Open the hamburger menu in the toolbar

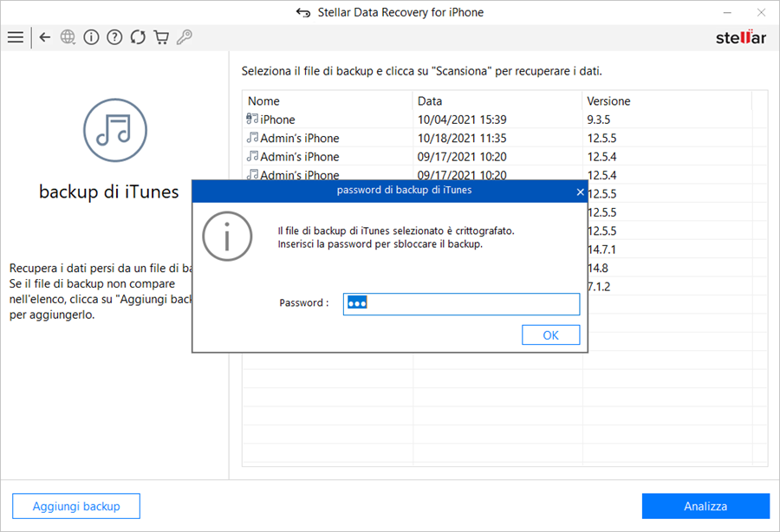pyautogui.click(x=16, y=37)
